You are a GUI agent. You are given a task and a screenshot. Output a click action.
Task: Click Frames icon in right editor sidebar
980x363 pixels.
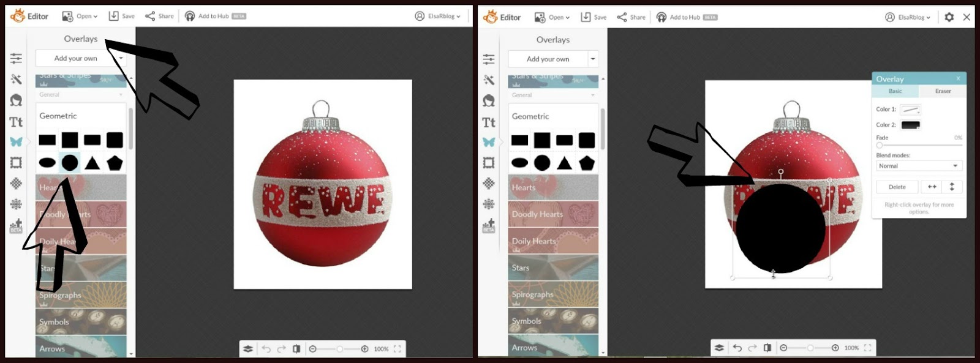pyautogui.click(x=489, y=163)
